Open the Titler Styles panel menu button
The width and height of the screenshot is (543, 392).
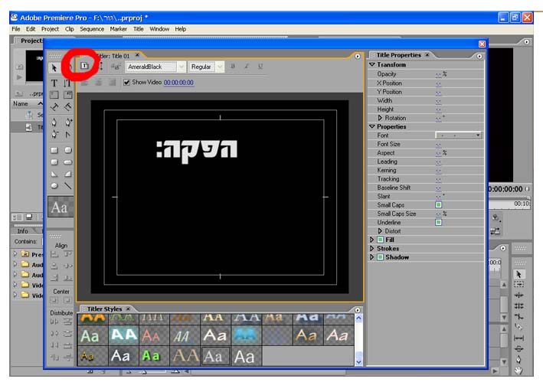(x=358, y=310)
